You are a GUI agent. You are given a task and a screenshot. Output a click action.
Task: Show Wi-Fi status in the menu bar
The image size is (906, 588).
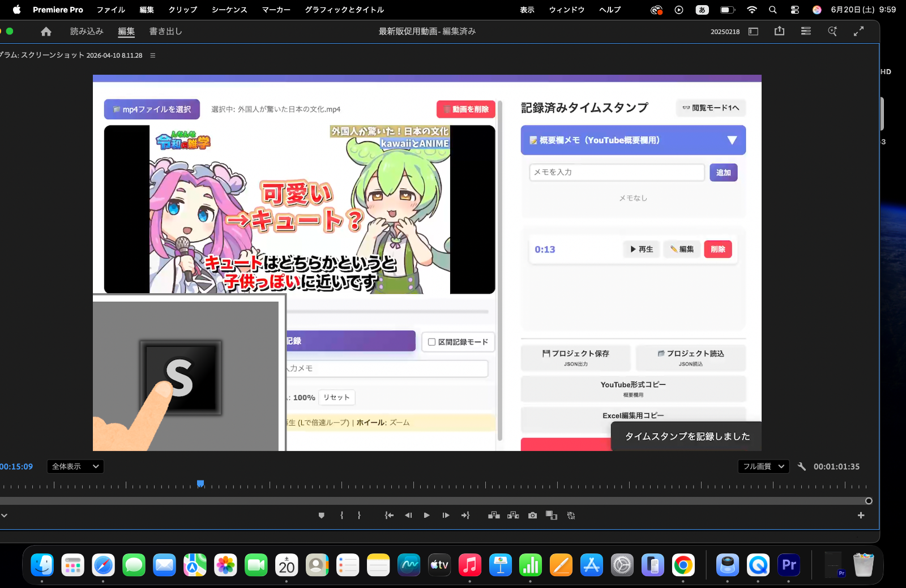(x=752, y=10)
